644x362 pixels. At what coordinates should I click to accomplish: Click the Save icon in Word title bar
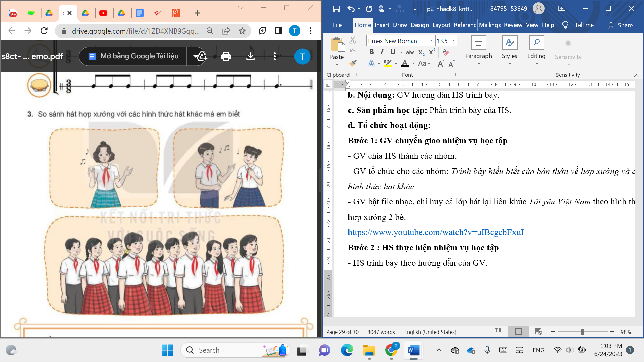336,9
